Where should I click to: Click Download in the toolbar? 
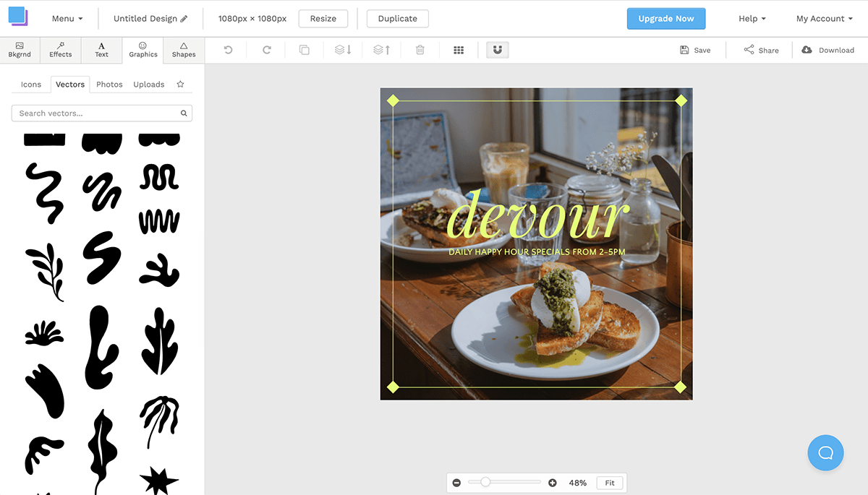(x=828, y=50)
